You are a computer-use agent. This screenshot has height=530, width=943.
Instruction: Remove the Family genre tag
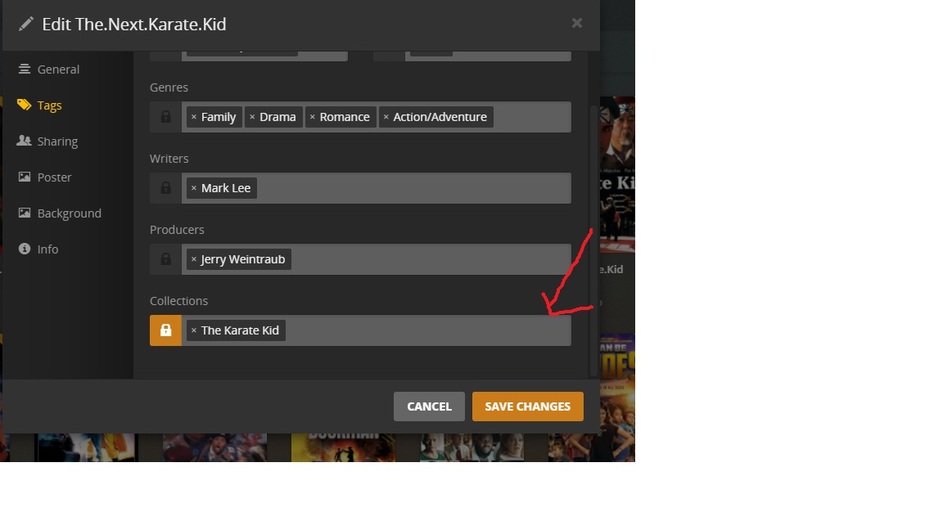(x=194, y=117)
